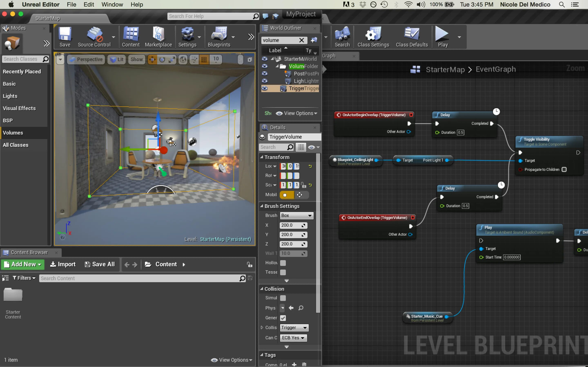This screenshot has height=367, width=588.
Task: Hide the TriggerVolume actor via eye icon
Action: pos(265,88)
